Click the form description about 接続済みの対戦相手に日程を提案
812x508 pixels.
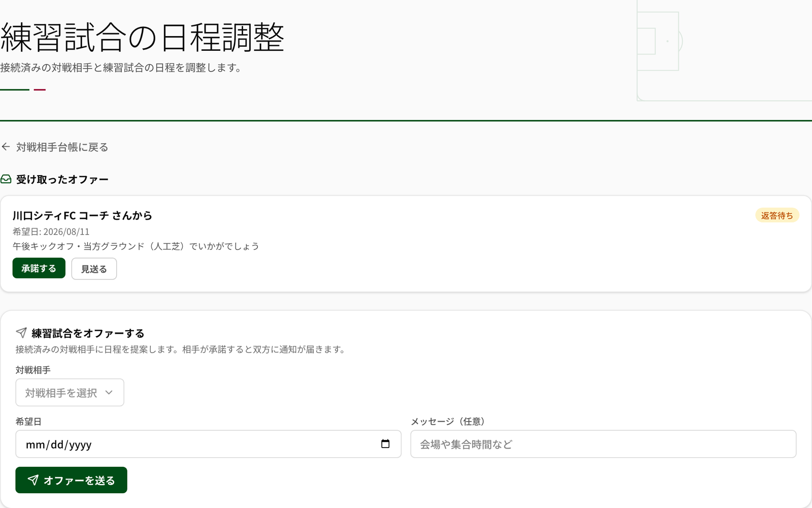[x=181, y=350]
